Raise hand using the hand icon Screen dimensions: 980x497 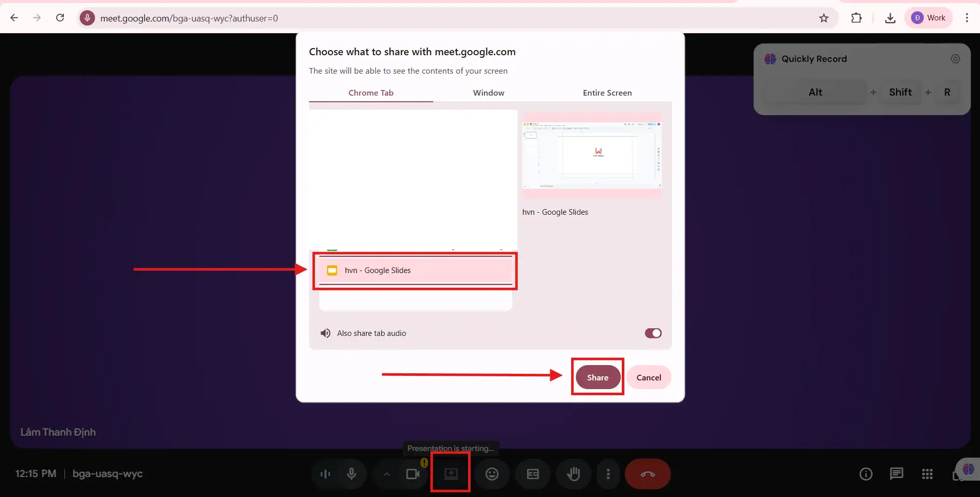tap(573, 474)
